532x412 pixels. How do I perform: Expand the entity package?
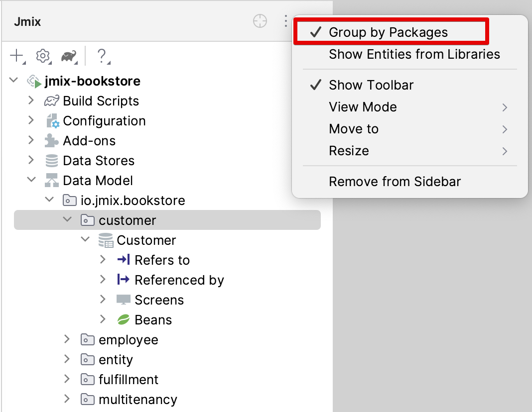pyautogui.click(x=67, y=359)
